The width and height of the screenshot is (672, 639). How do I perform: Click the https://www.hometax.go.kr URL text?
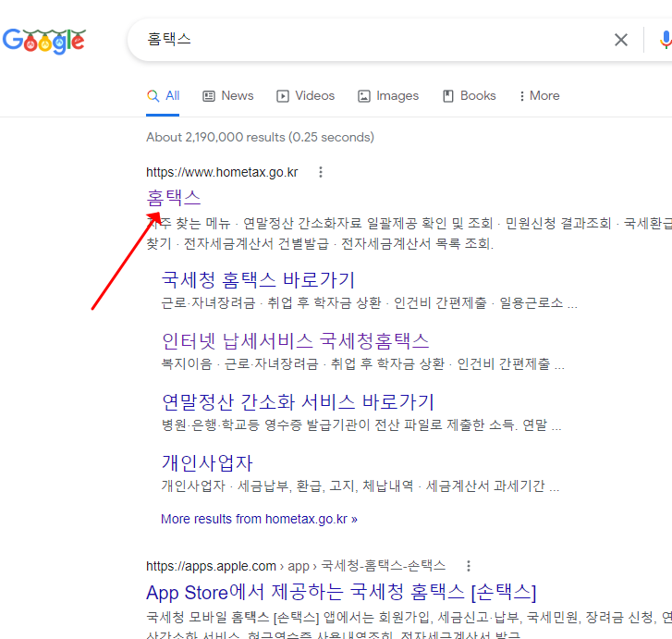[x=222, y=172]
